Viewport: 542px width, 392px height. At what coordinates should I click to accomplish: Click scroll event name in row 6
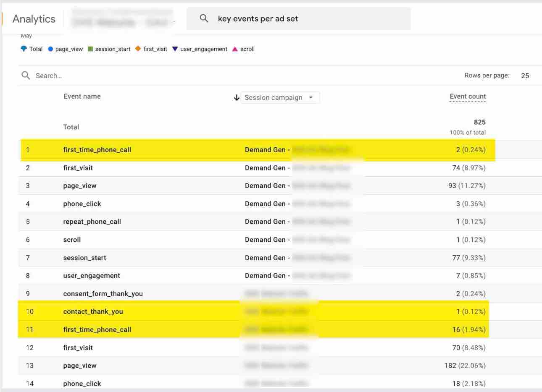click(72, 240)
